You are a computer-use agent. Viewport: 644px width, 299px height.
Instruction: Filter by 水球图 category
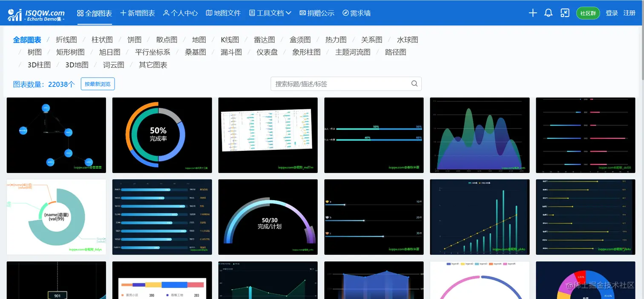click(408, 40)
